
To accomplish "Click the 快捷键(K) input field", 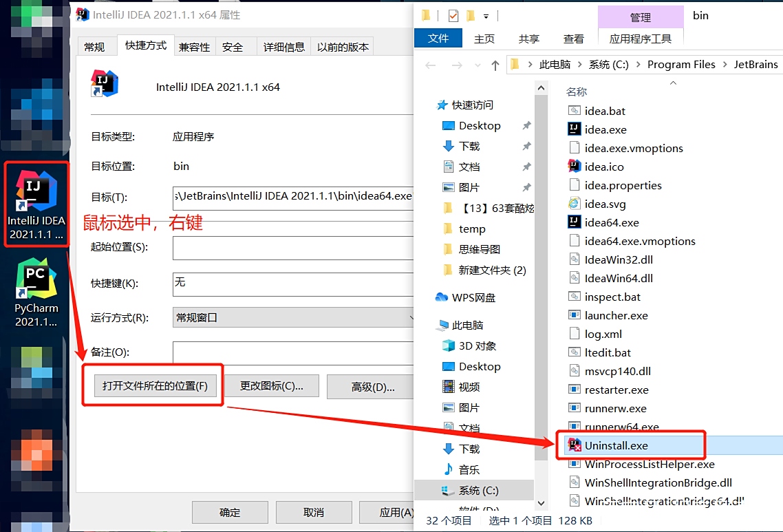I will 294,284.
